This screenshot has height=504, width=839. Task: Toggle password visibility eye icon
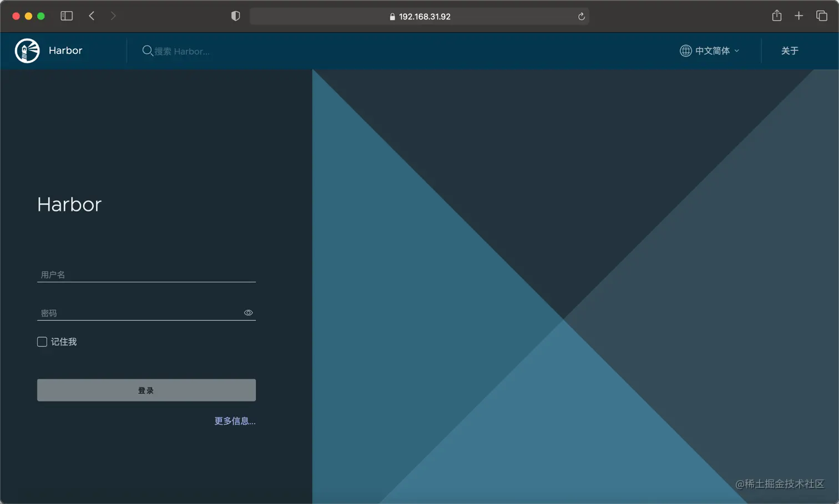click(x=249, y=313)
